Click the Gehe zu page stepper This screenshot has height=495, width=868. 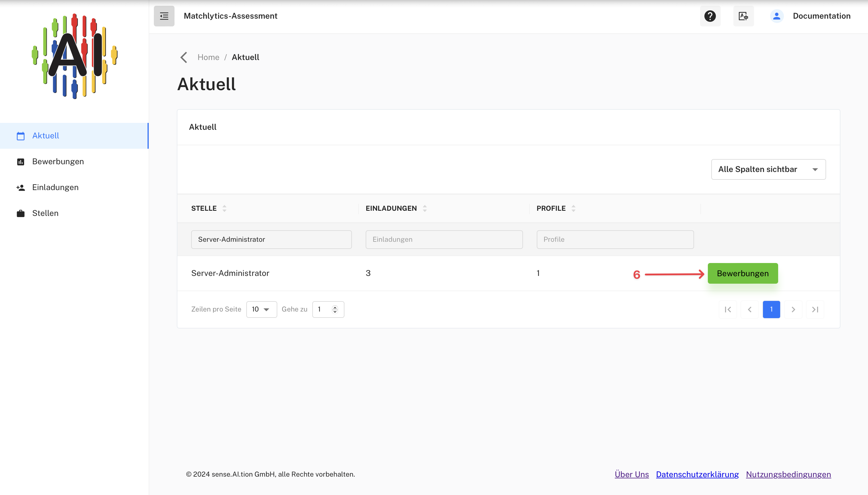[x=335, y=310]
